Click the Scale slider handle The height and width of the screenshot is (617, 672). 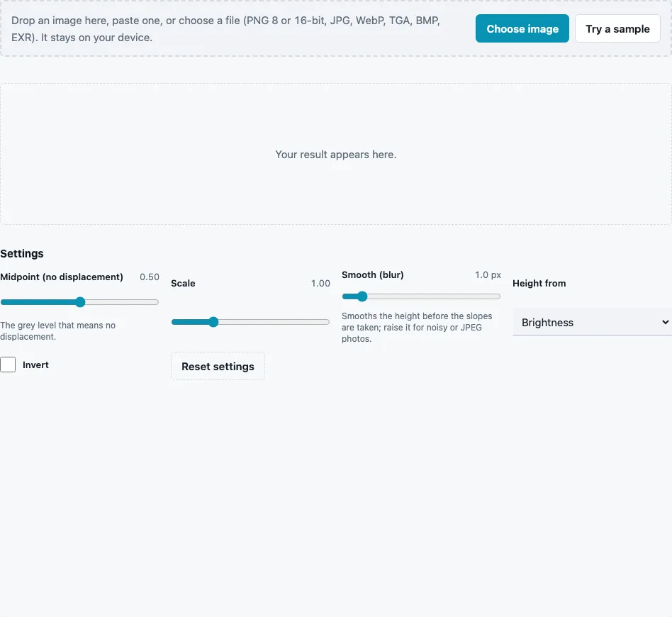[213, 322]
